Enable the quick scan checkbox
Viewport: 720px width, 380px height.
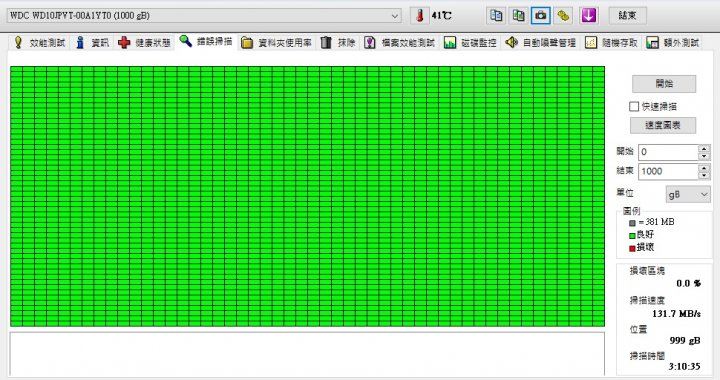point(634,106)
